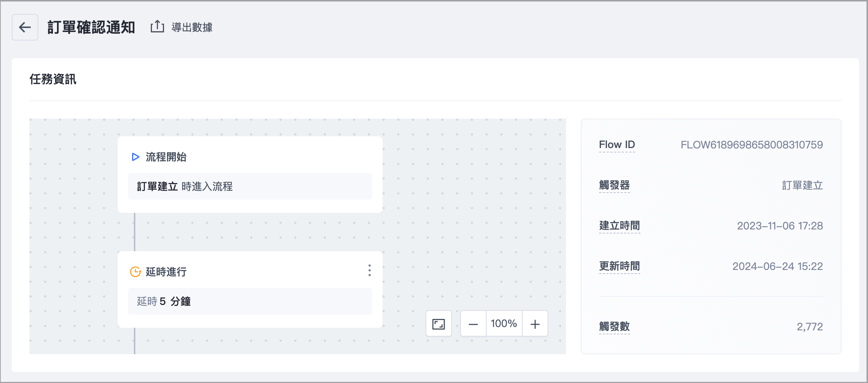Click the 100% zoom level display
Screen dimensions: 868x383
(504, 323)
